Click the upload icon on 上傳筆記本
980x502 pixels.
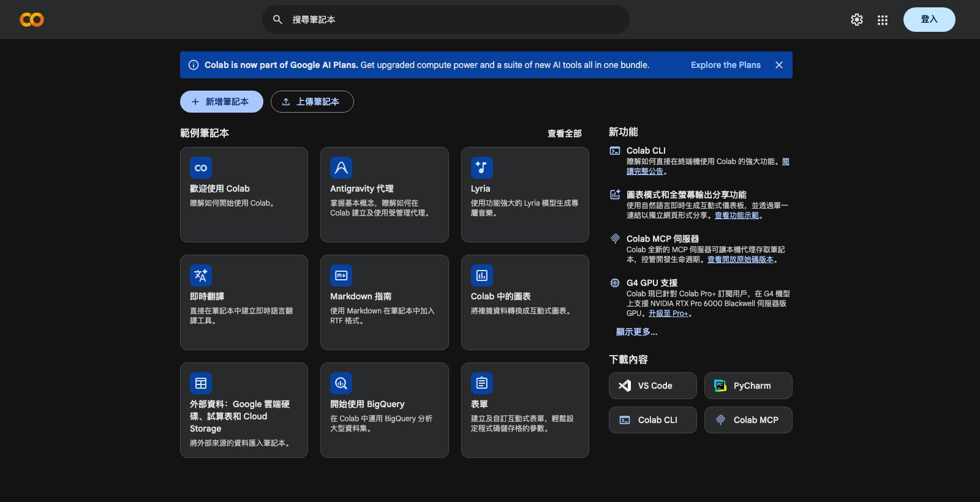click(286, 102)
